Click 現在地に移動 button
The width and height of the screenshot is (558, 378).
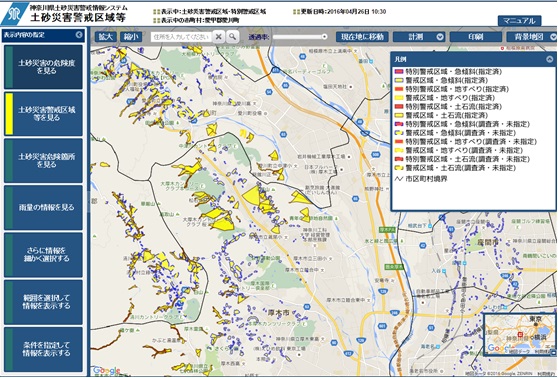[362, 37]
